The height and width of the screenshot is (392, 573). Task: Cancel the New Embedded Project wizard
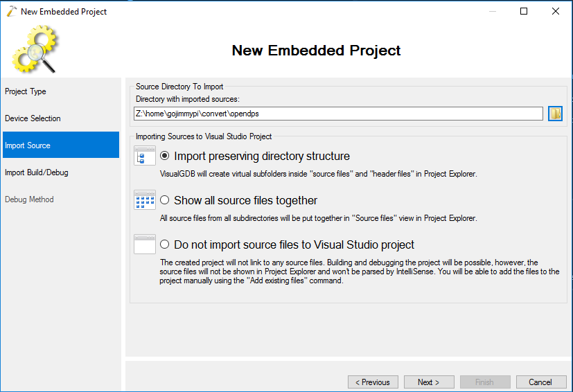pyautogui.click(x=541, y=382)
